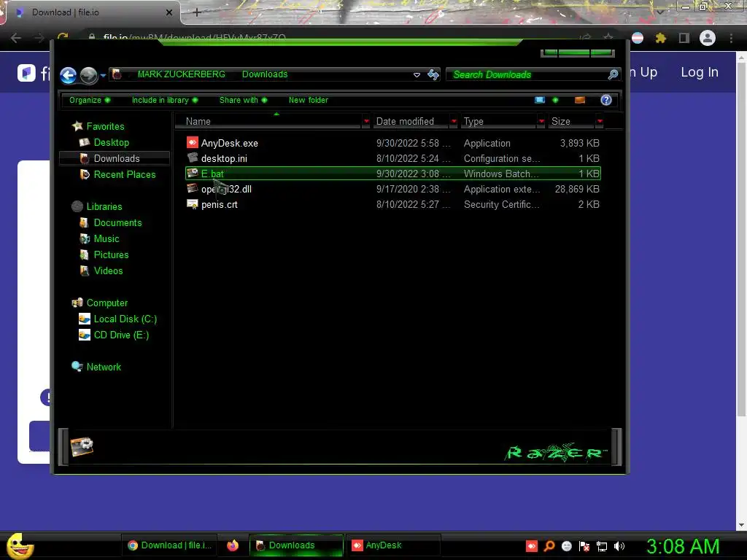747x560 pixels.
Task: Select Favorites in the navigation pane
Action: tap(105, 126)
